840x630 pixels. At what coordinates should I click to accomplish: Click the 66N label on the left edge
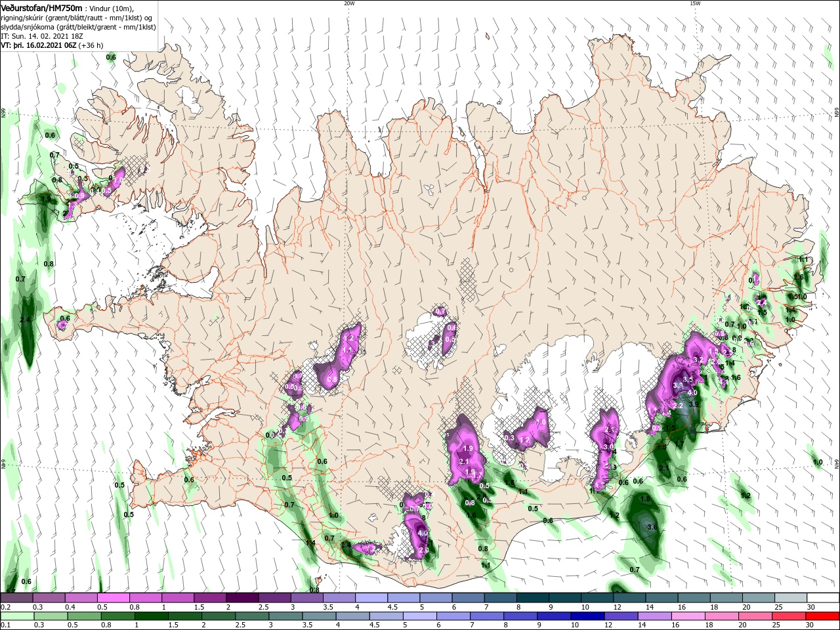pos(3,114)
